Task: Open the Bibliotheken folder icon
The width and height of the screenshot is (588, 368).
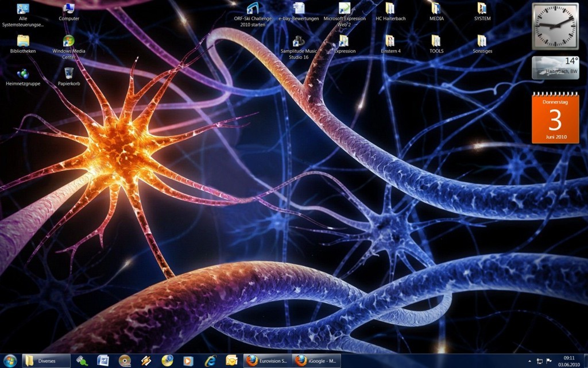Action: pyautogui.click(x=23, y=41)
